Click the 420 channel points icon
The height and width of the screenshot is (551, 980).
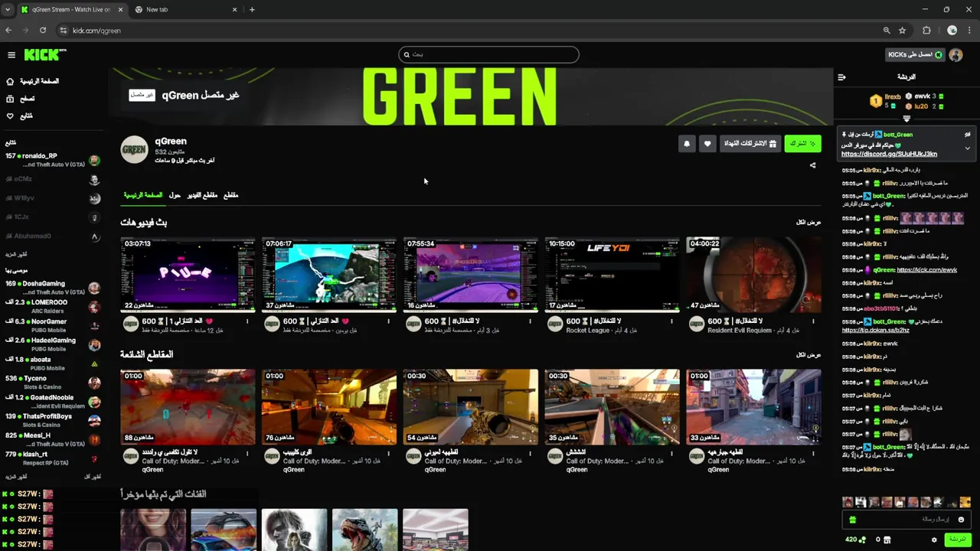(x=863, y=540)
